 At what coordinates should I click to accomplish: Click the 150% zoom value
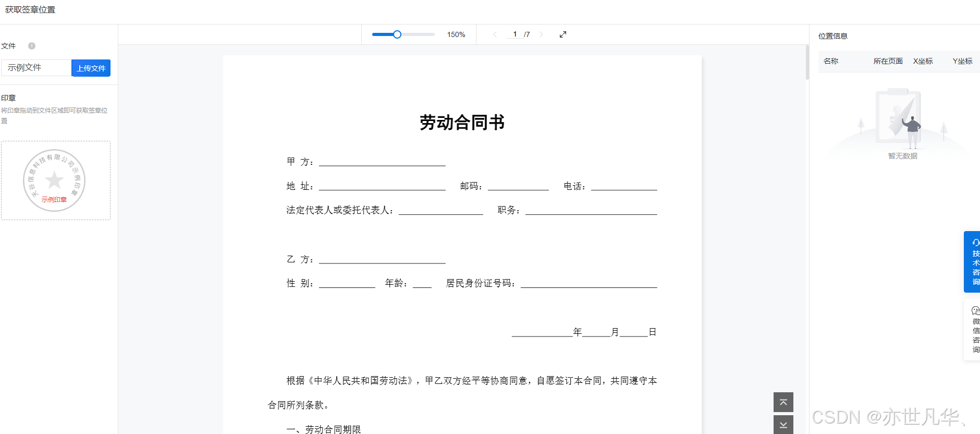coord(456,34)
